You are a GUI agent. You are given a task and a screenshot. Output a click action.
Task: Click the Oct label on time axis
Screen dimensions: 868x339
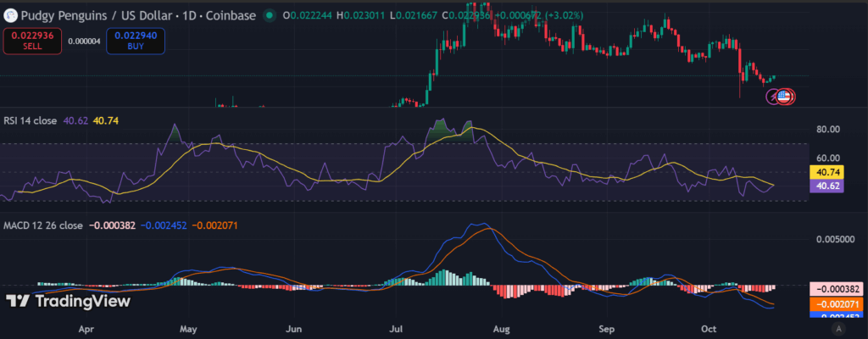pyautogui.click(x=710, y=327)
